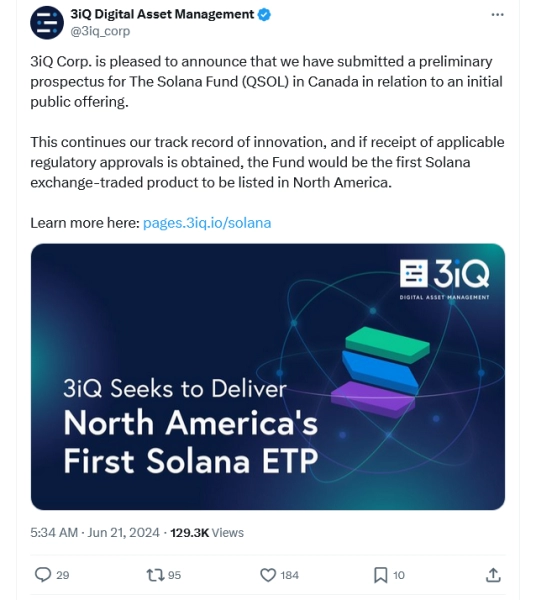Like the tweet via the heart icon
This screenshot has width=536, height=600.
[268, 575]
